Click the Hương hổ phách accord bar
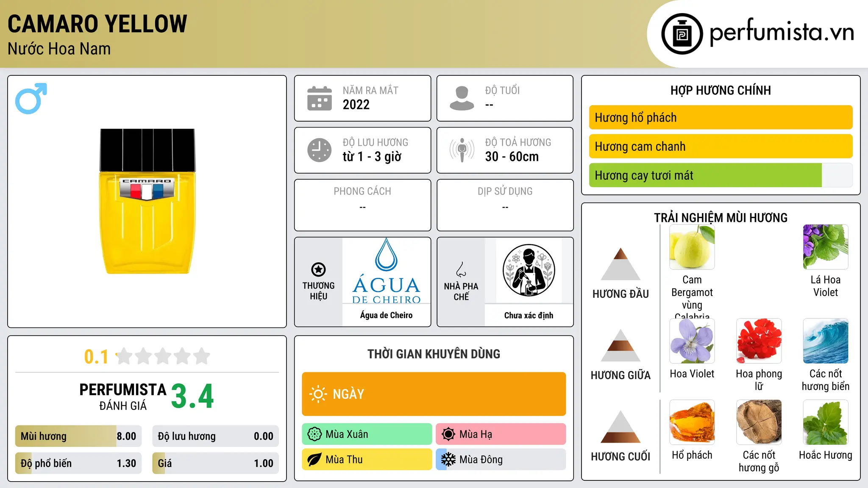 pos(721,117)
